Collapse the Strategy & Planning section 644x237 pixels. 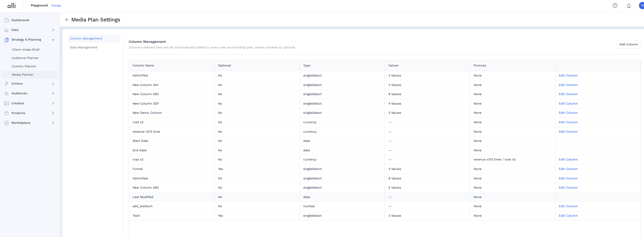(53, 40)
